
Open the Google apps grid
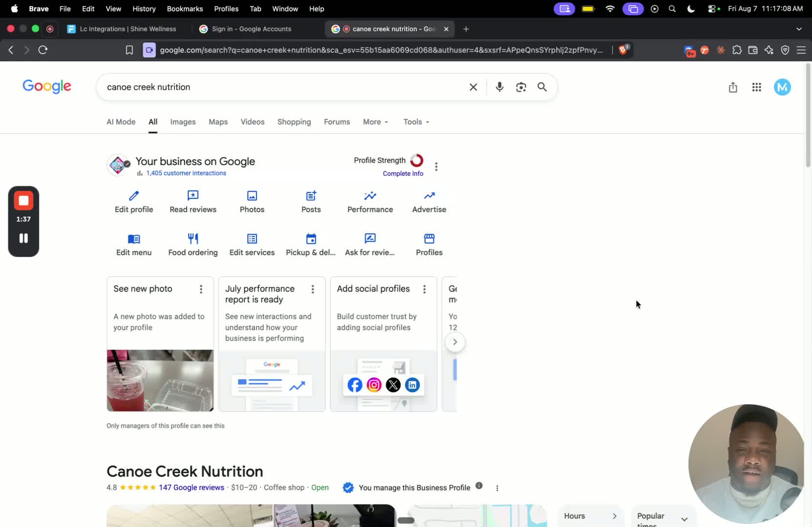tap(757, 87)
